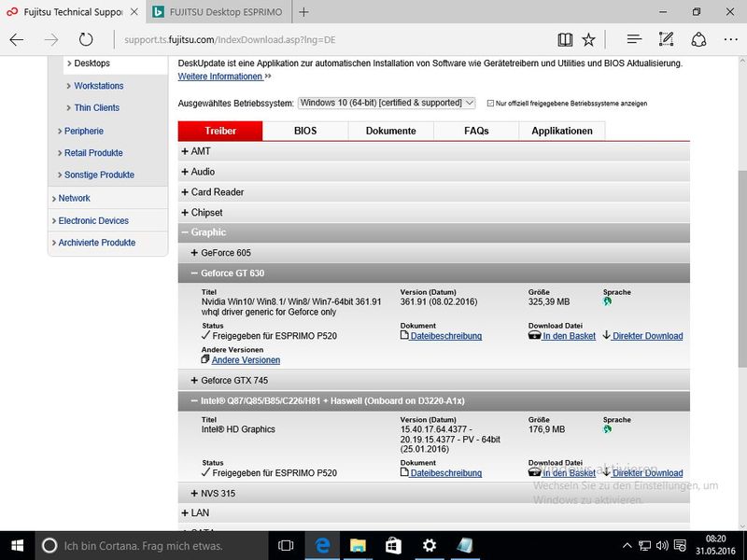Open the Windows Store taskbar icon
This screenshot has height=560, width=747.
click(x=393, y=545)
